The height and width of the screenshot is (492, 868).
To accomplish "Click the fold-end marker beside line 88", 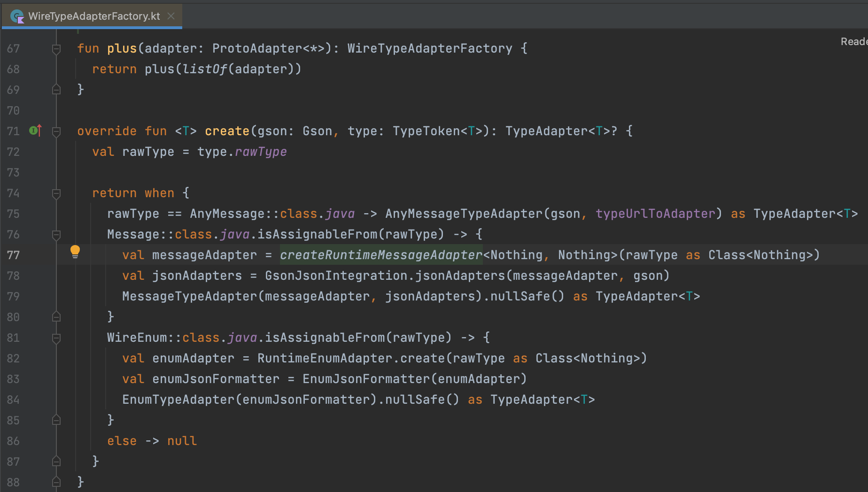I will (x=56, y=482).
